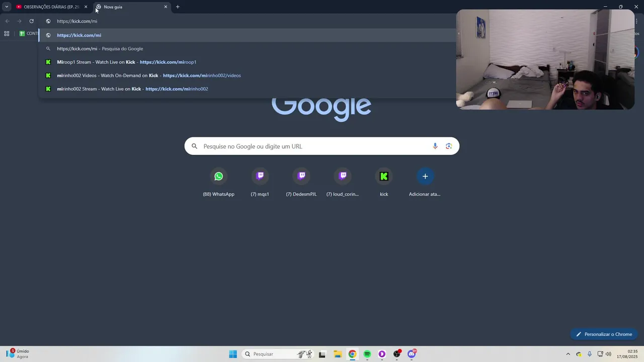Open a new tab with plus button
Image resolution: width=644 pixels, height=362 pixels.
click(178, 7)
